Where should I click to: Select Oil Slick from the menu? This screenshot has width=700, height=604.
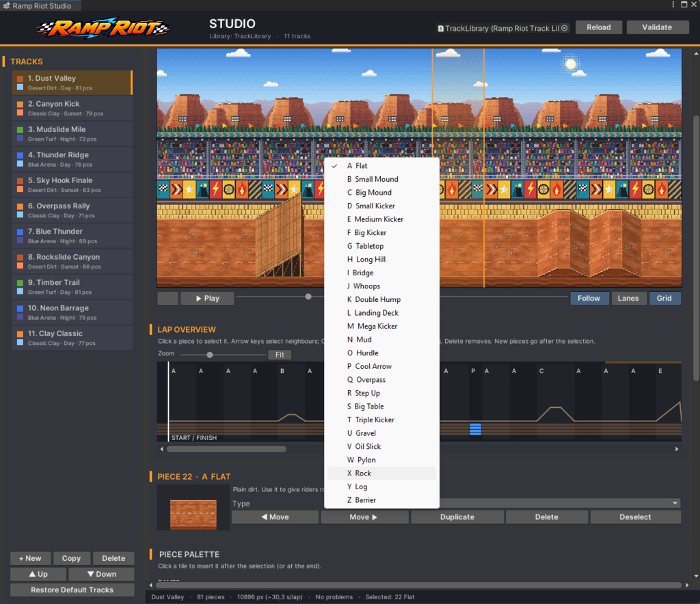coord(381,447)
